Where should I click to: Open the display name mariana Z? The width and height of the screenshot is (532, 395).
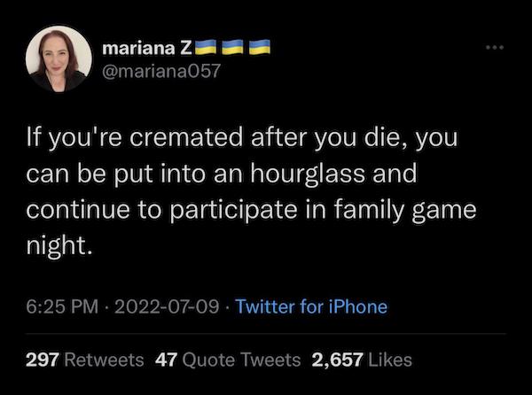[144, 45]
